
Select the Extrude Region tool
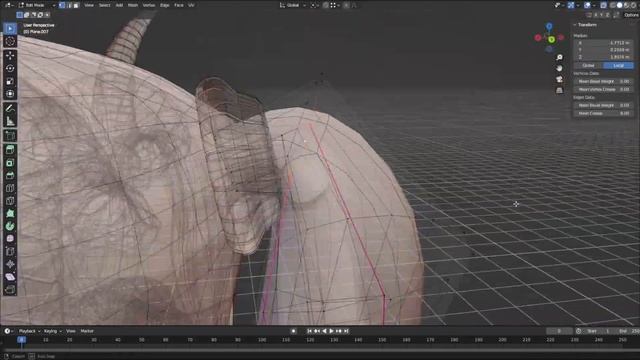click(x=10, y=149)
